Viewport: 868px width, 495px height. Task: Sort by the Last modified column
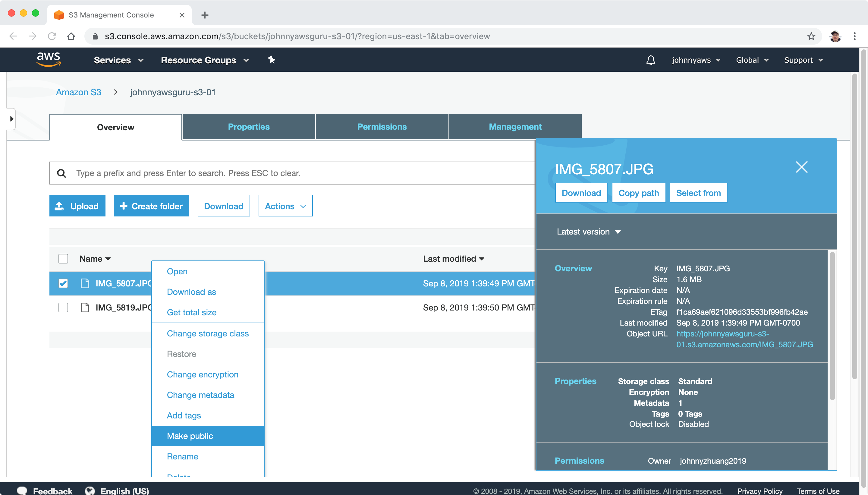click(454, 259)
